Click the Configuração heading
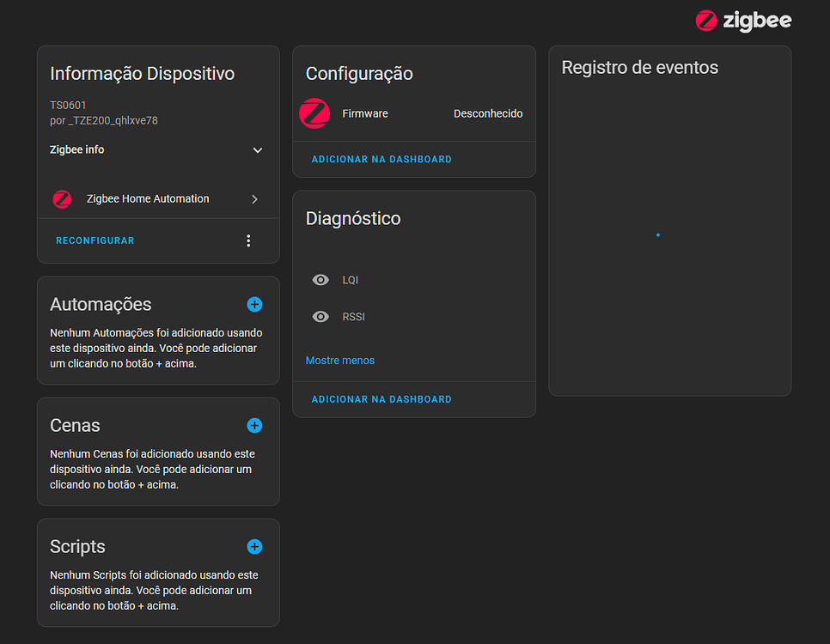The width and height of the screenshot is (830, 644). tap(359, 74)
